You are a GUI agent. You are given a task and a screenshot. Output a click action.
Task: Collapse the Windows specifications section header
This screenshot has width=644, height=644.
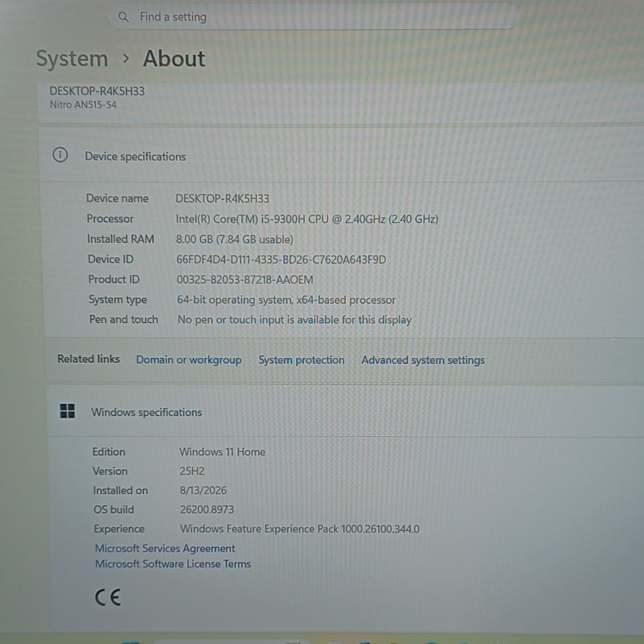tap(345, 411)
